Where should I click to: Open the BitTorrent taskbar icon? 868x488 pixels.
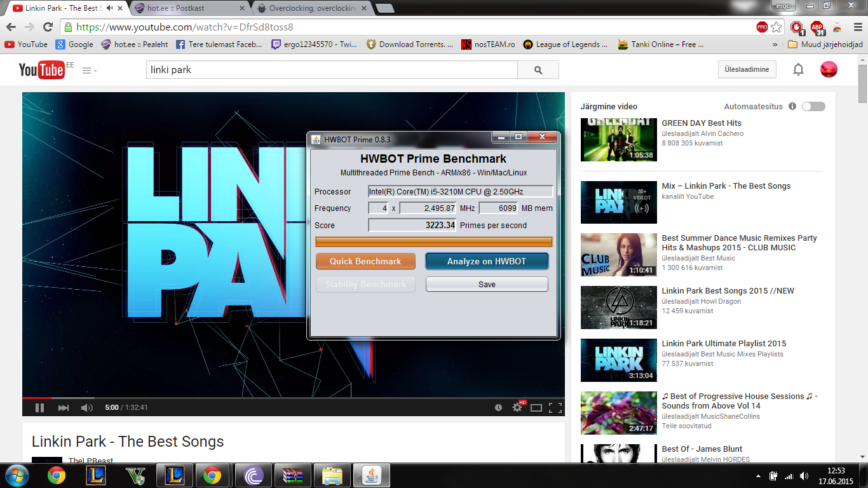click(252, 475)
